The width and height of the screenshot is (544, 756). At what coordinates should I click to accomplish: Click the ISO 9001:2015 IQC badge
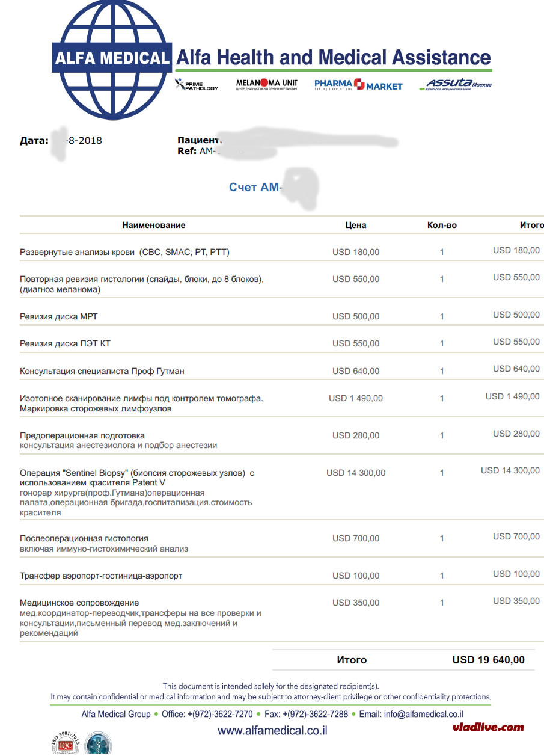tap(64, 743)
